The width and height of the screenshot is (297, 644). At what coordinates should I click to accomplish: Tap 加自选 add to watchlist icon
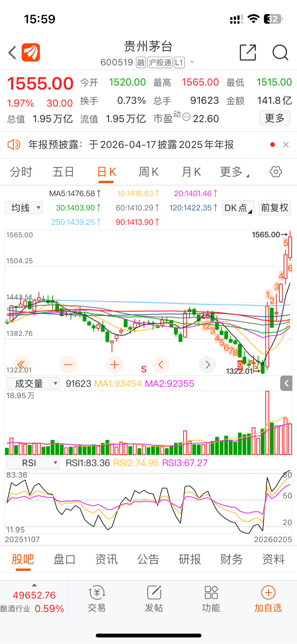click(268, 599)
